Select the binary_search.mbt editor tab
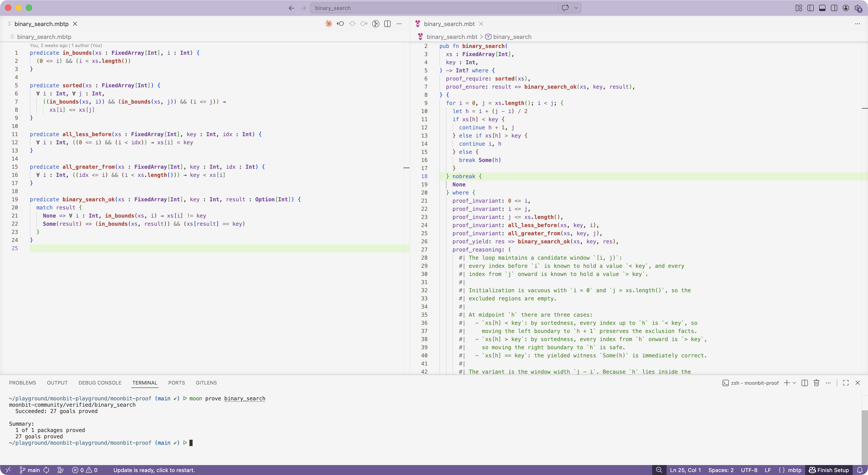Viewport: 868px width, 475px height. click(449, 24)
